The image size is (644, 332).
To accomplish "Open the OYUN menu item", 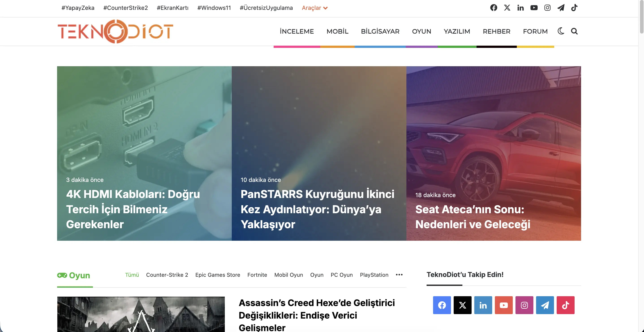I will pyautogui.click(x=421, y=32).
